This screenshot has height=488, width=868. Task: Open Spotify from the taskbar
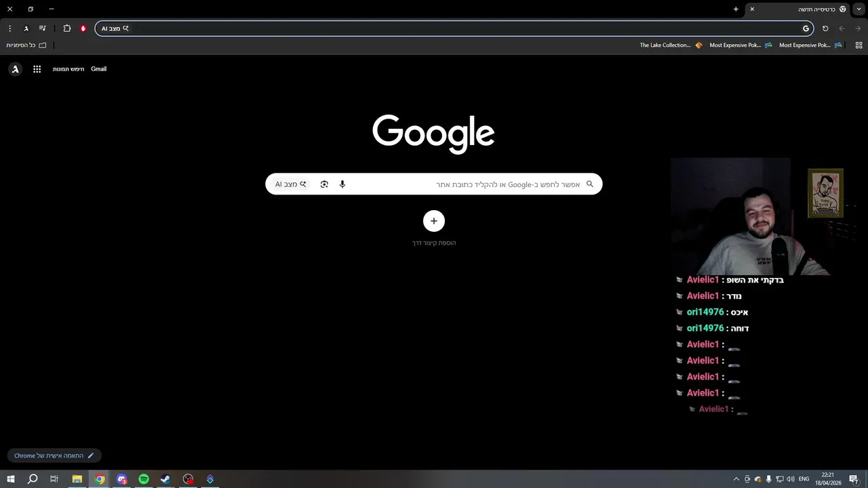144,479
